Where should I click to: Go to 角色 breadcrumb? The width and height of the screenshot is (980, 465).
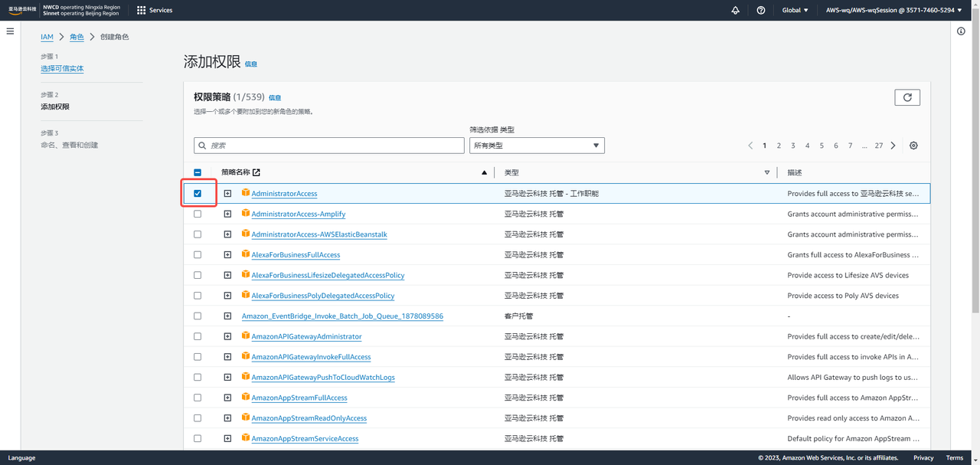click(77, 37)
